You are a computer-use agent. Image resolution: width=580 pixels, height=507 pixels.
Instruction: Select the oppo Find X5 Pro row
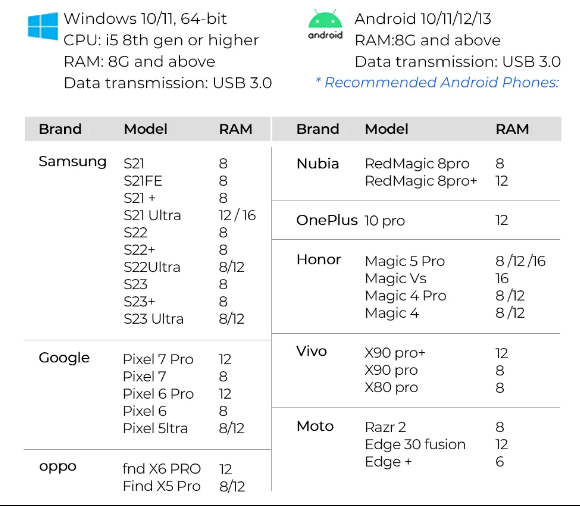point(184,486)
